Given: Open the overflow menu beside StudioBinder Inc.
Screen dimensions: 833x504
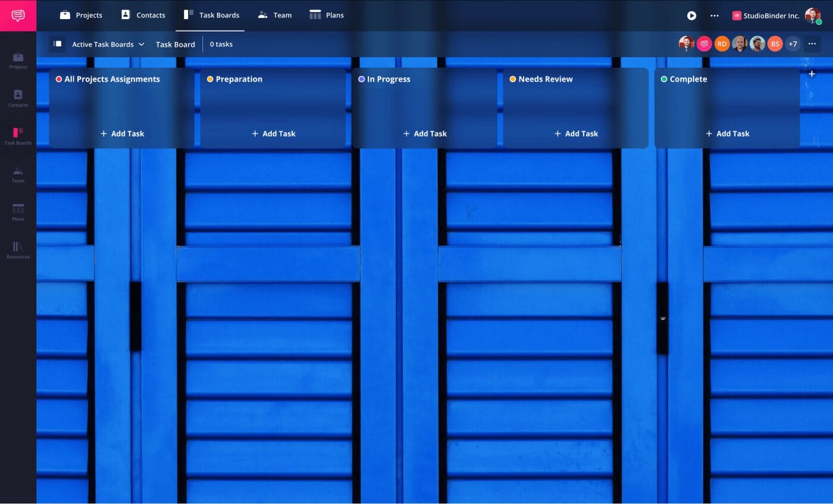Looking at the screenshot, I should (x=714, y=16).
